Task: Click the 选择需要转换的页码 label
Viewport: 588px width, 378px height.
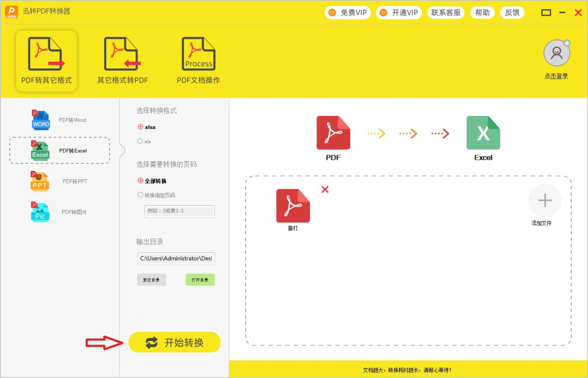Action: point(167,164)
